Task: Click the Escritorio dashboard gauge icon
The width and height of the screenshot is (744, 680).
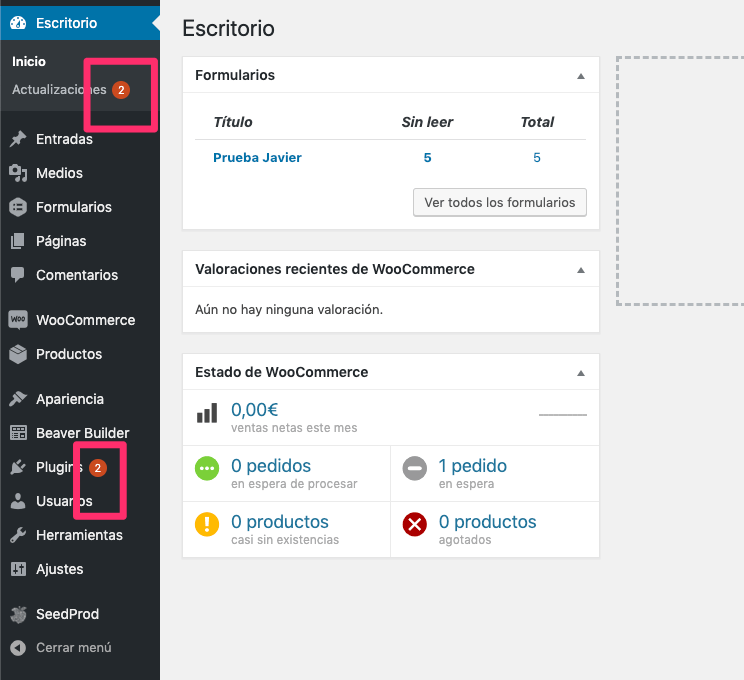Action: pos(18,23)
